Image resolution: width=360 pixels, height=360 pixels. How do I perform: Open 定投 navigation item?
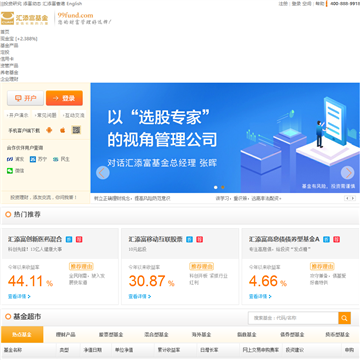(x=5, y=52)
